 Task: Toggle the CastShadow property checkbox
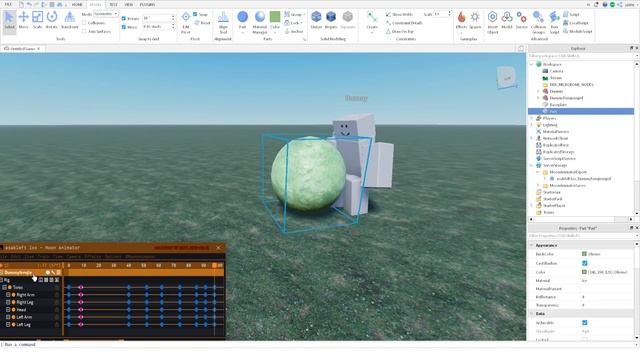584,263
